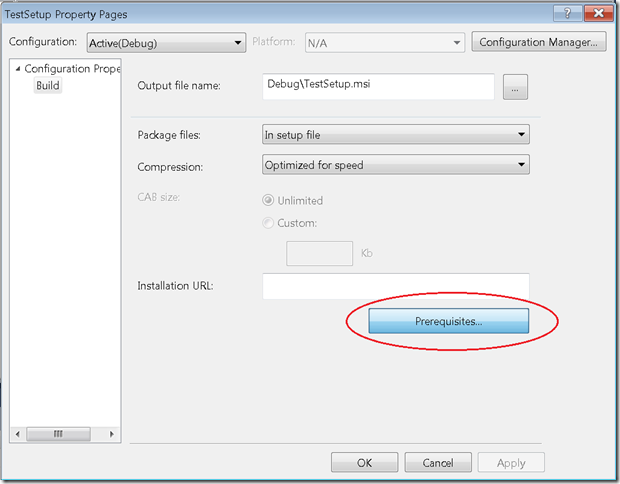This screenshot has width=620, height=484.
Task: Confirm with the OK button
Action: click(x=365, y=463)
